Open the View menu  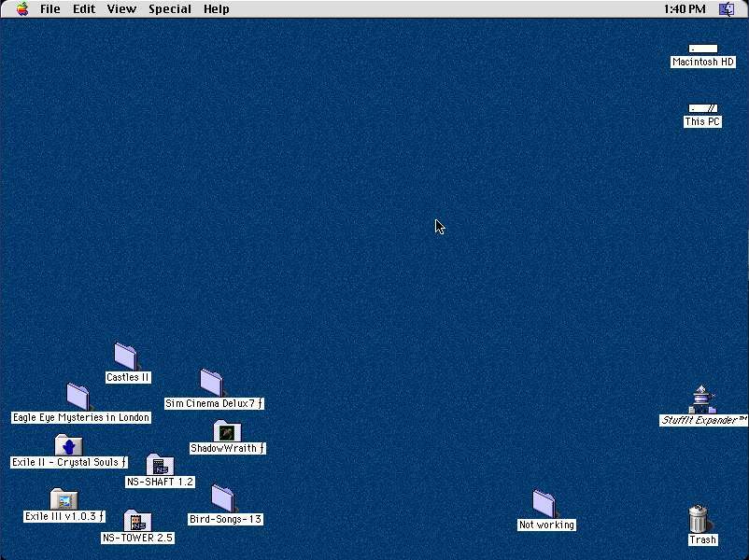[121, 9]
